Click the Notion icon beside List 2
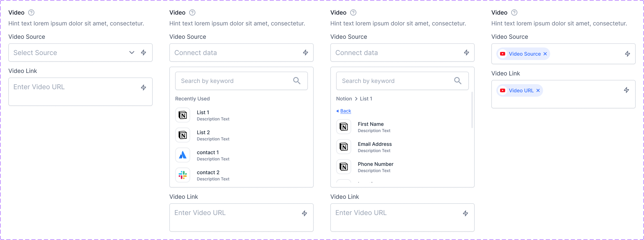 [x=183, y=135]
